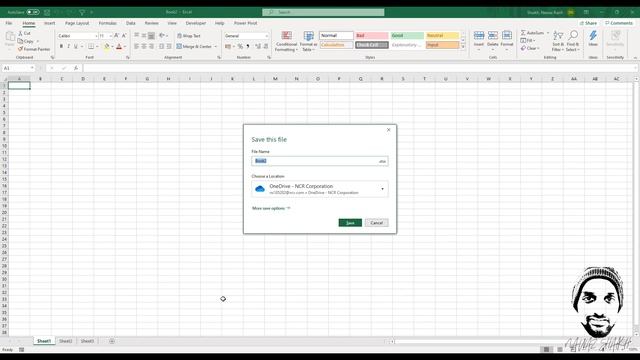The width and height of the screenshot is (640, 360).
Task: Apply Percent Style format
Action: [240, 47]
